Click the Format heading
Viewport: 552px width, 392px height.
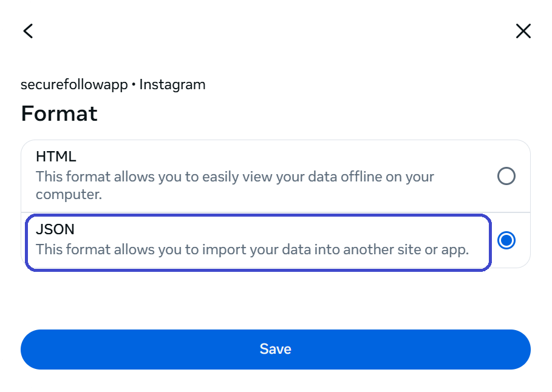(59, 113)
